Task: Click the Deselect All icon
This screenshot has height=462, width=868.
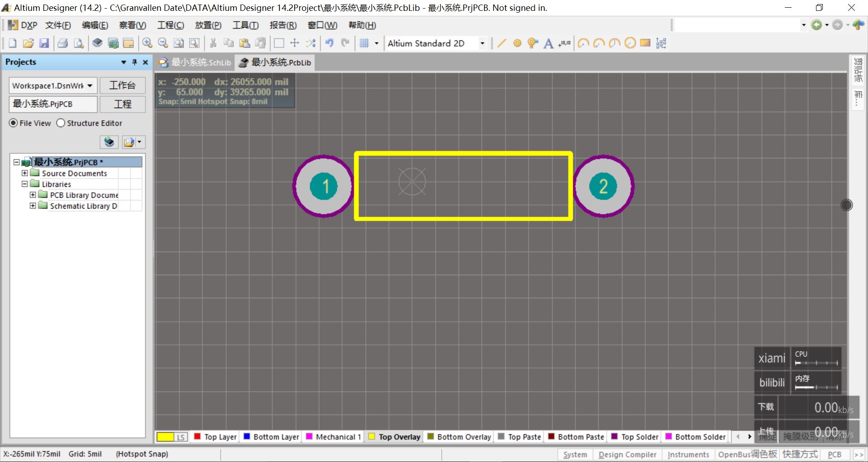Action: (311, 43)
